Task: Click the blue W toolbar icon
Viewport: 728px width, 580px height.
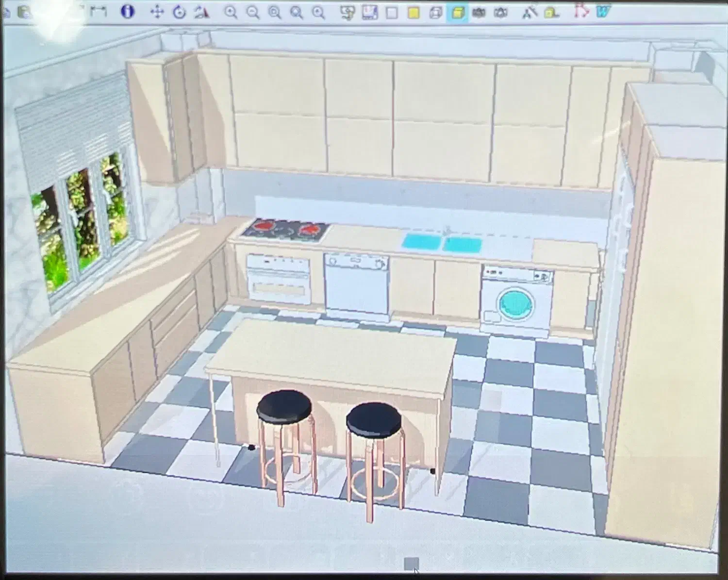Action: click(x=602, y=12)
